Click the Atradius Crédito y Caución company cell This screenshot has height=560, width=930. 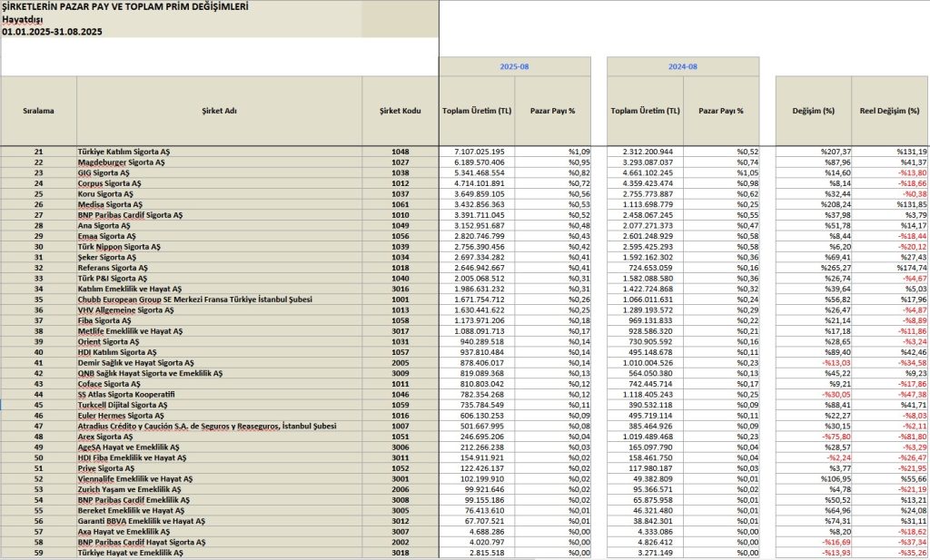pos(219,426)
